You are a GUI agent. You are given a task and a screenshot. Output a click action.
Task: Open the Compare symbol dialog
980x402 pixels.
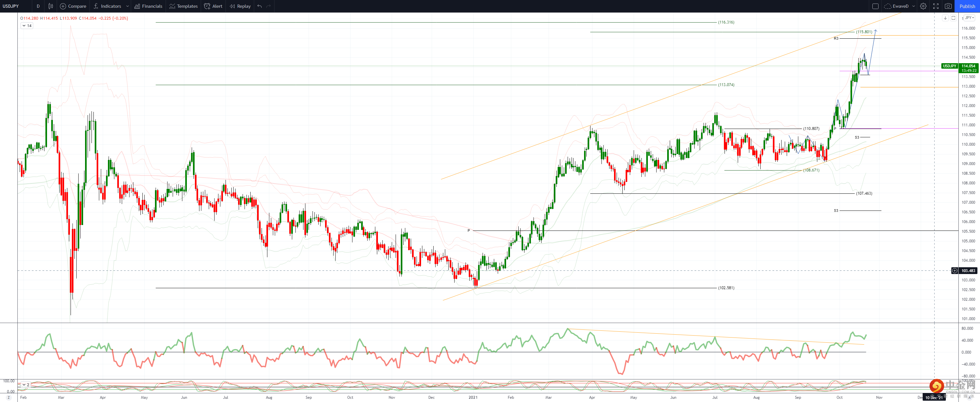[x=73, y=6]
